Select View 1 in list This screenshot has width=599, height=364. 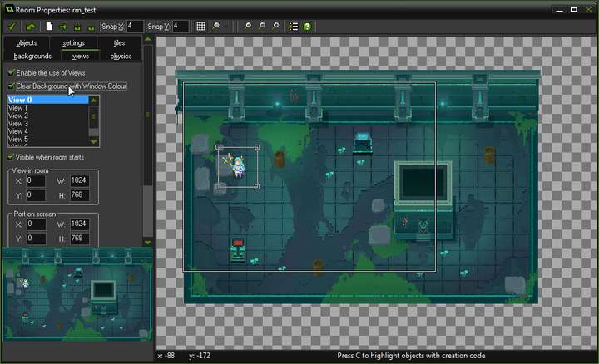pos(48,108)
